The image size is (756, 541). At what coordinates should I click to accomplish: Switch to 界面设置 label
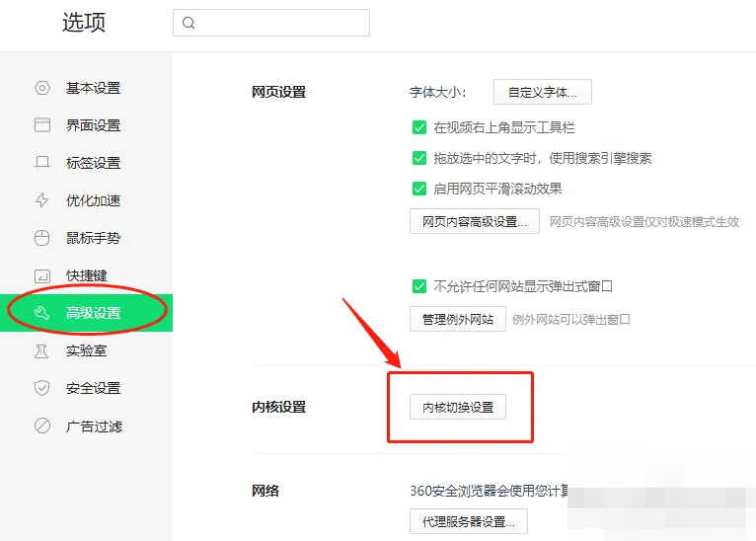pyautogui.click(x=94, y=125)
